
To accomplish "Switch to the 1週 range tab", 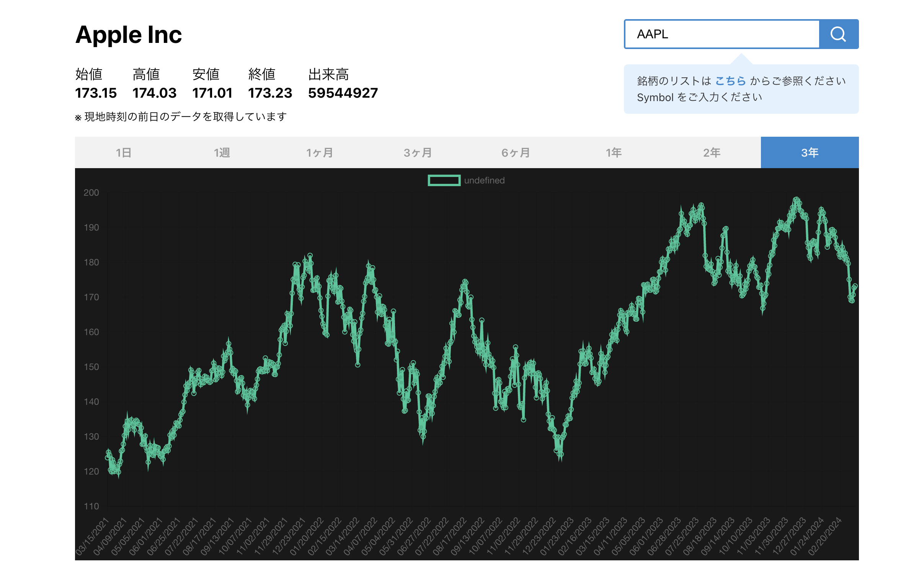I will (222, 152).
